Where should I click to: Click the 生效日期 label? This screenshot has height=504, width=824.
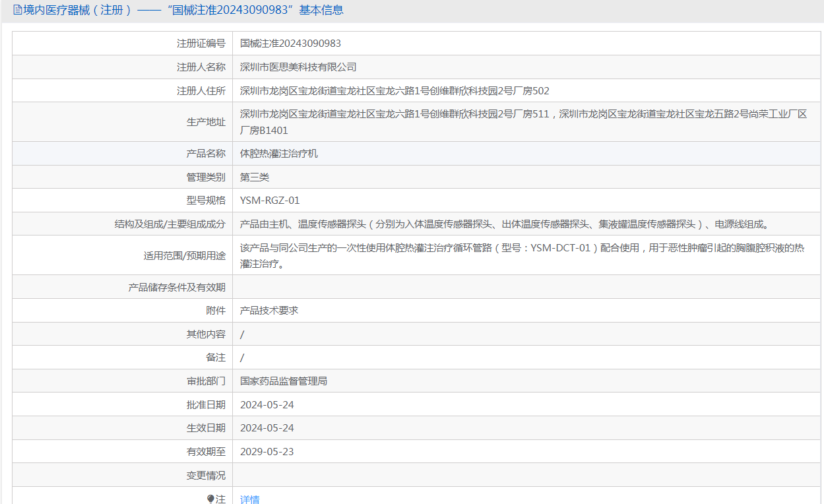[x=206, y=428]
